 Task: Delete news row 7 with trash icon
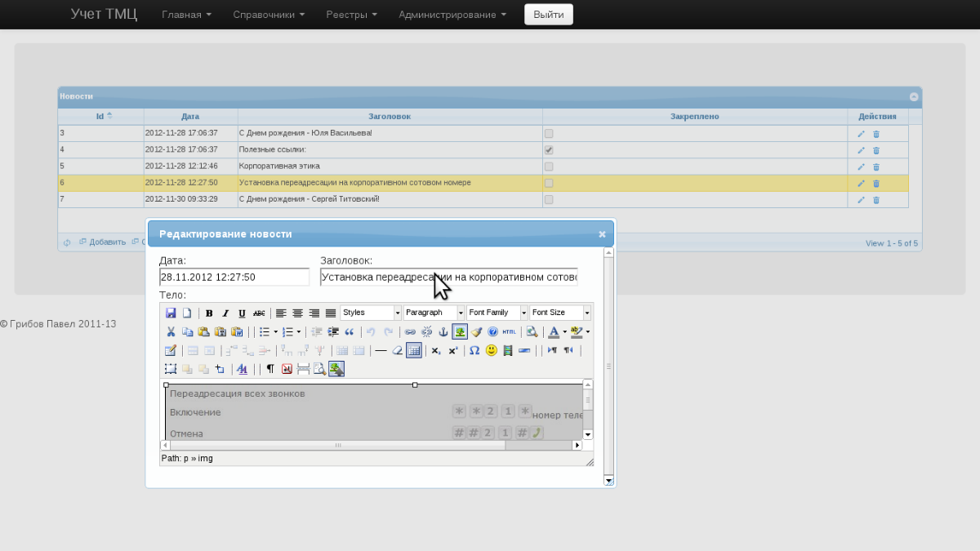[876, 200]
